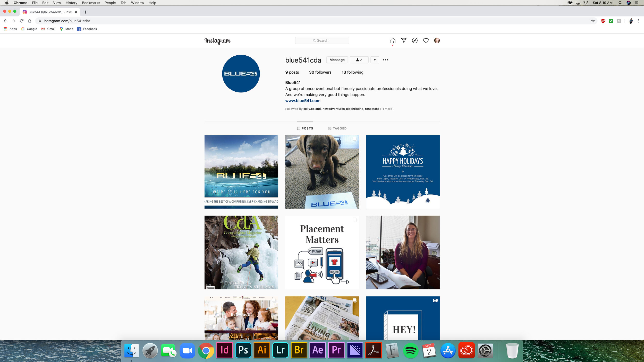Click the Instagram logo
The image size is (644, 362).
click(x=217, y=41)
